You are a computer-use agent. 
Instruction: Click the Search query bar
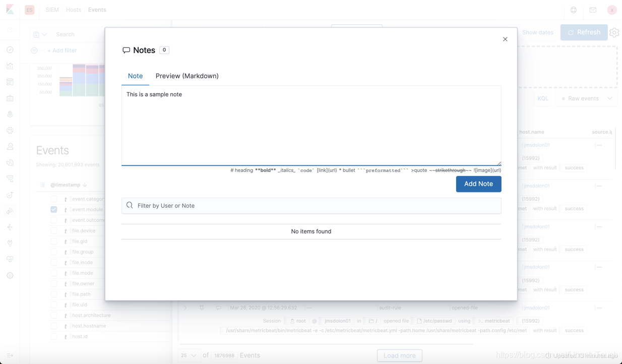click(x=78, y=34)
